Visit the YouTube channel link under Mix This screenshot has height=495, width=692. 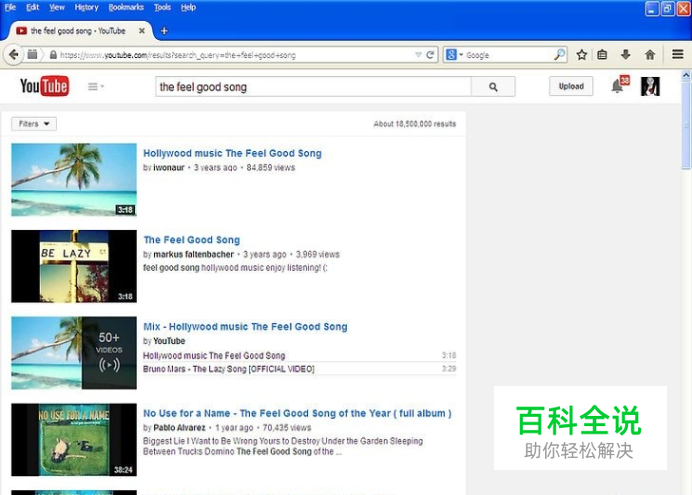tap(169, 341)
